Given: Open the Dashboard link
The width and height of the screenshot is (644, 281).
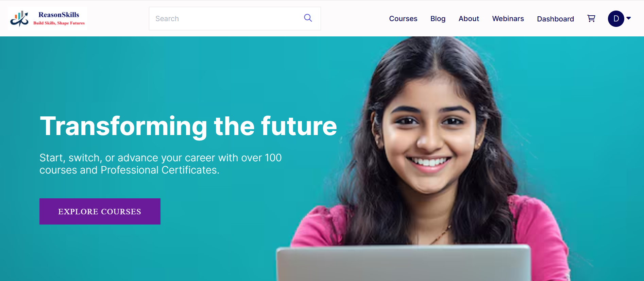Looking at the screenshot, I should (x=556, y=19).
